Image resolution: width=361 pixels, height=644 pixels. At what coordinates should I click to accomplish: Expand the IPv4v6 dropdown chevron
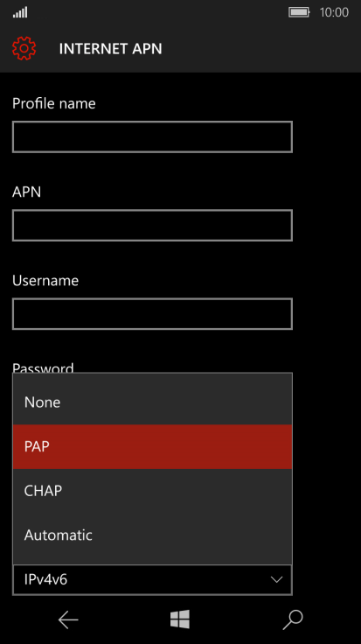(277, 580)
